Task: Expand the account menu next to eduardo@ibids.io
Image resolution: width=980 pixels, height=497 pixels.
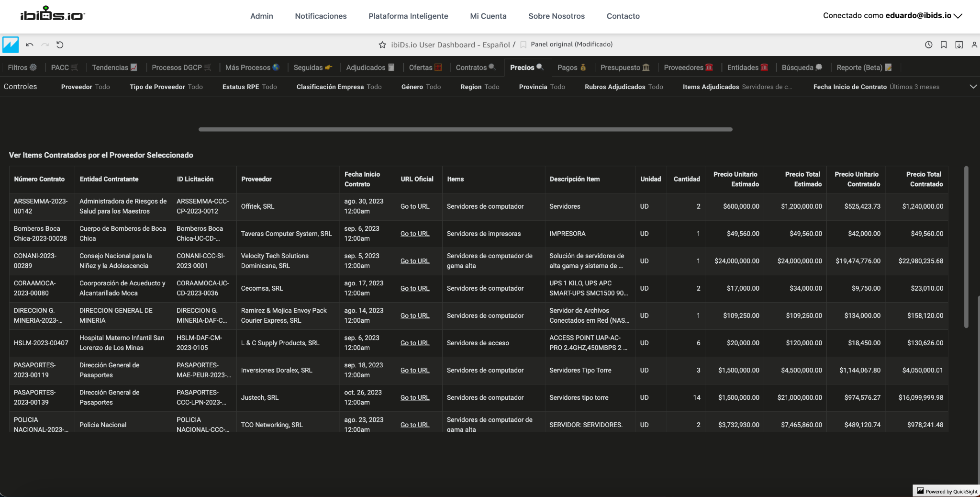Action: (958, 16)
